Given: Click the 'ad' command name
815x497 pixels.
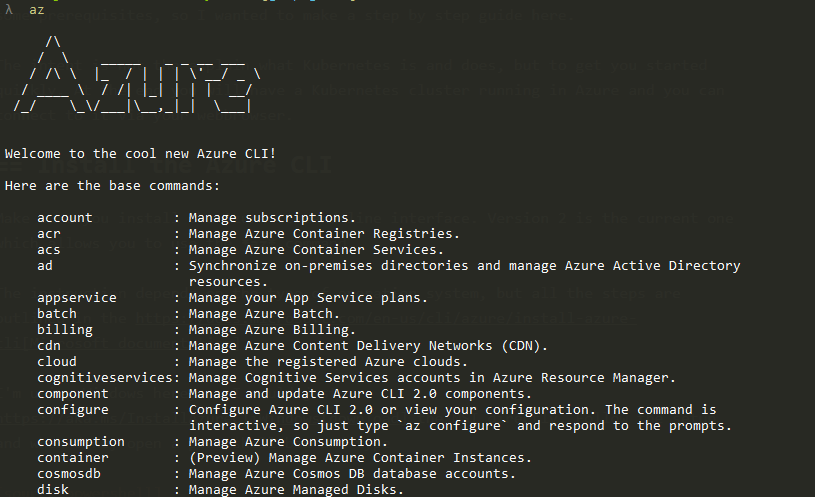Looking at the screenshot, I should (x=45, y=265).
